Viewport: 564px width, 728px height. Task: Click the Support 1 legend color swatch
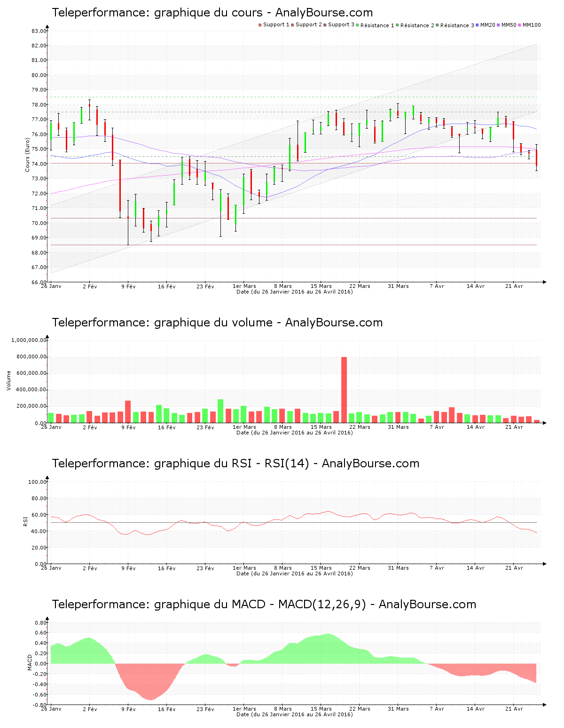[260, 25]
